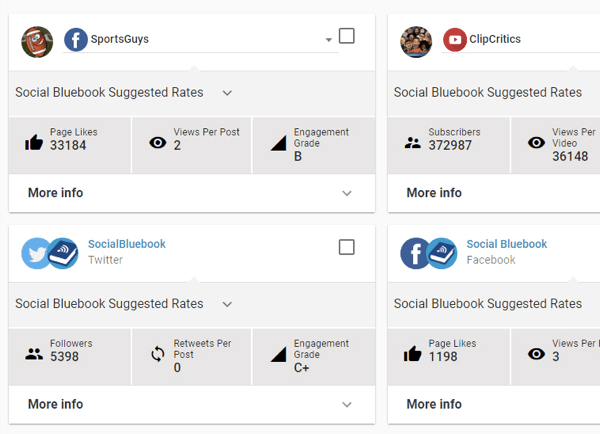This screenshot has height=434, width=600.
Task: Click the Bluebook logo on the Twitter card
Action: (63, 253)
